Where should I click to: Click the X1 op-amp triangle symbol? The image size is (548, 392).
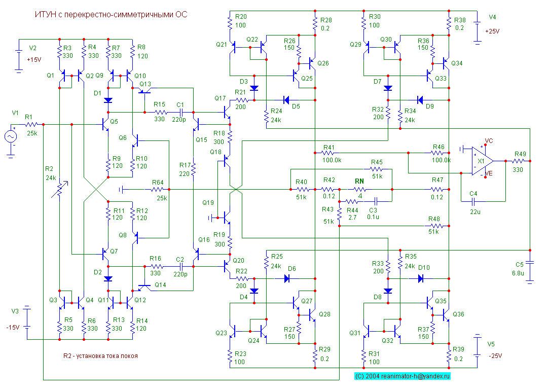click(482, 161)
